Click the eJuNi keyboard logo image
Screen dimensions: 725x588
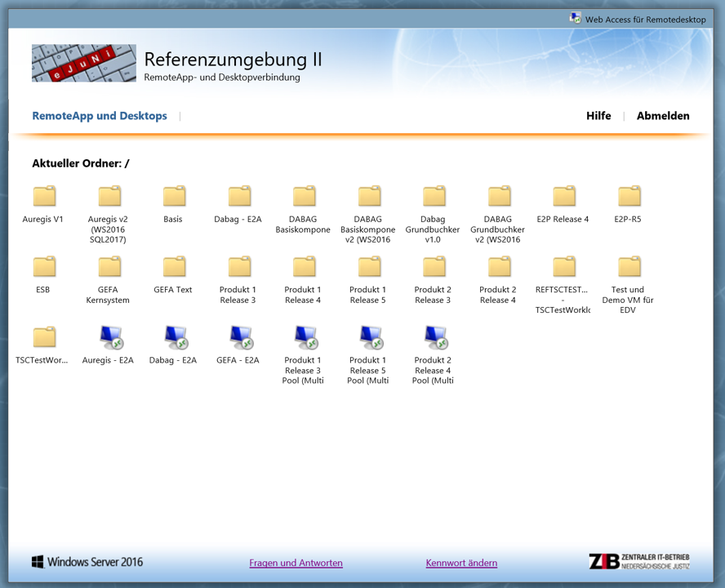click(x=84, y=64)
